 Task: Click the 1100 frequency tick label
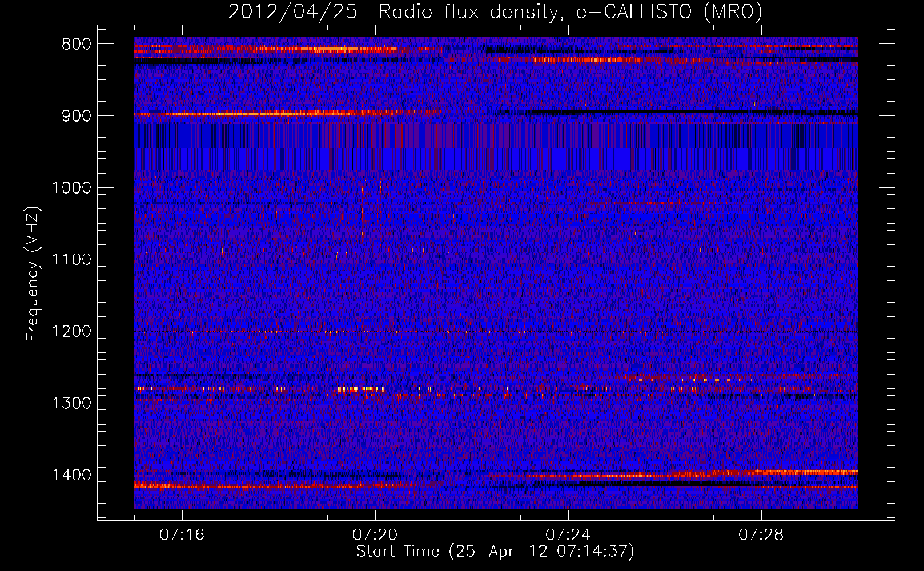click(x=72, y=260)
